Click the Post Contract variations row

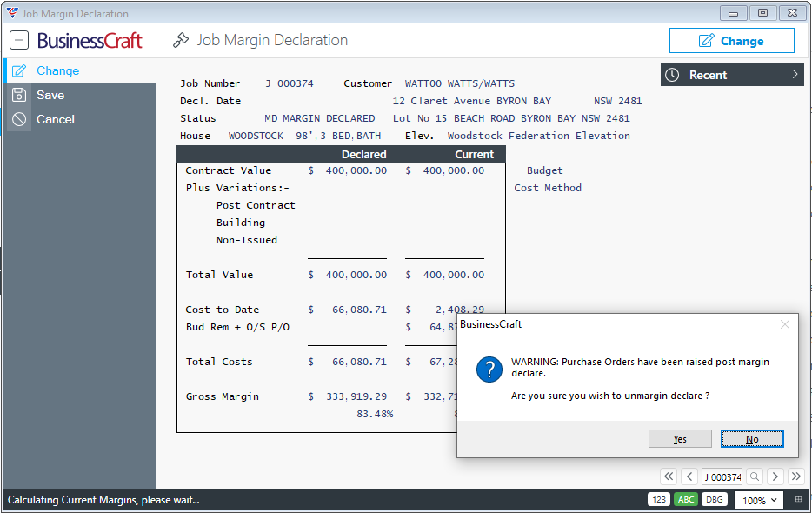tap(256, 205)
